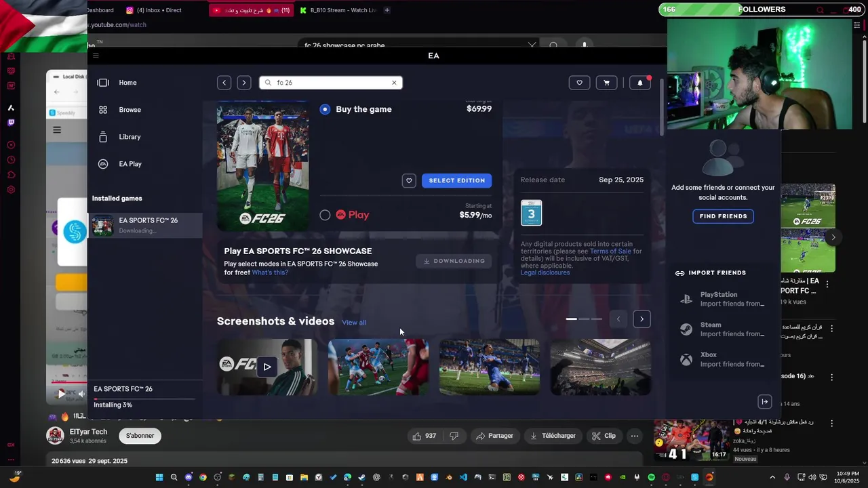Open the Terms of Sale link
868x488 pixels.
pos(610,251)
